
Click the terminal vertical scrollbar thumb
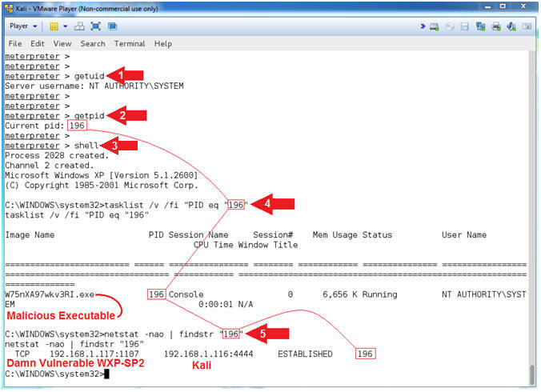(532, 374)
